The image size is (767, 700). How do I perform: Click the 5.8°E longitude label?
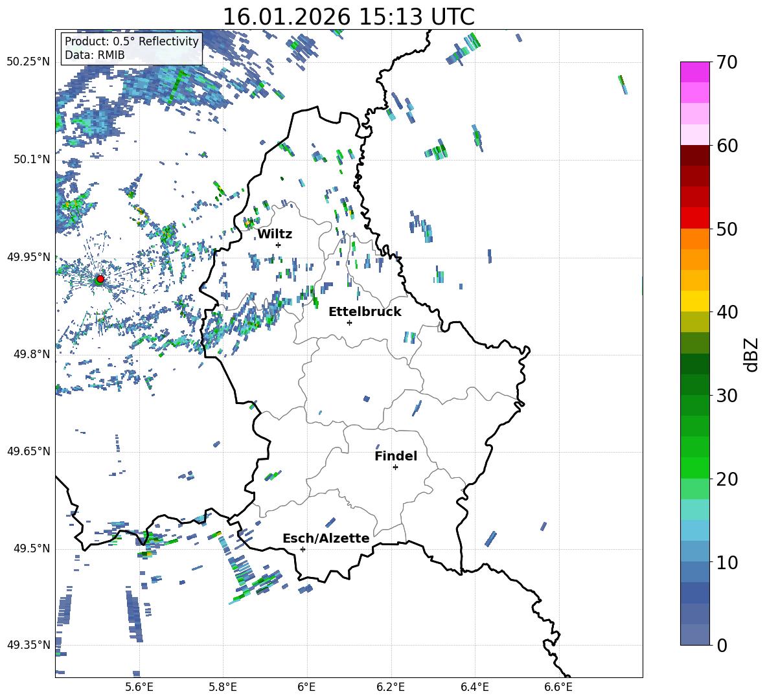tap(223, 688)
